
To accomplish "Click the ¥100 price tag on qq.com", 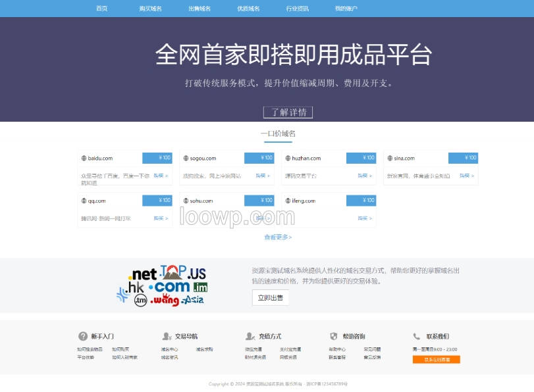I will coord(157,201).
